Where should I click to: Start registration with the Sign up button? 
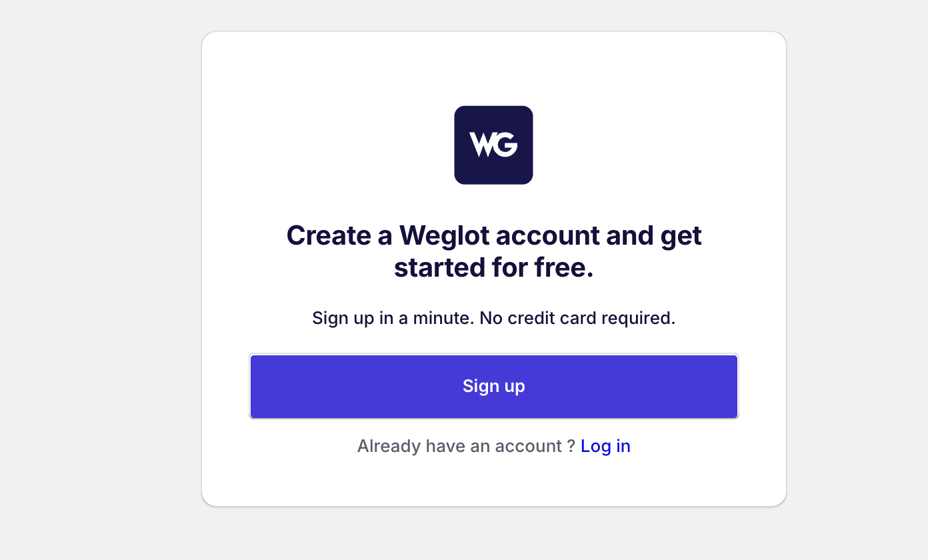click(494, 386)
